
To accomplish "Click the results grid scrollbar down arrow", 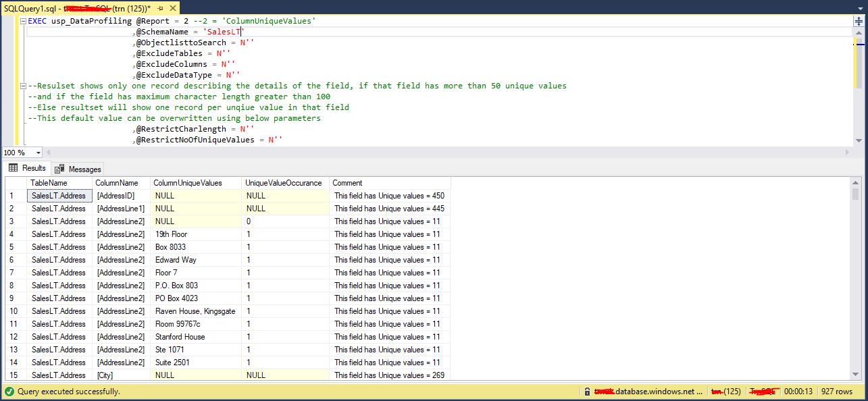I will (857, 376).
